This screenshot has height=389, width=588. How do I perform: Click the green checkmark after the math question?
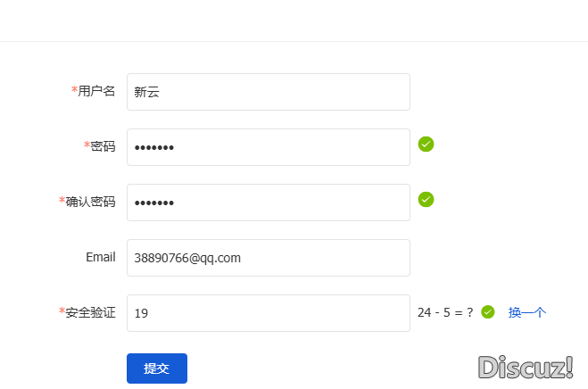(x=488, y=311)
